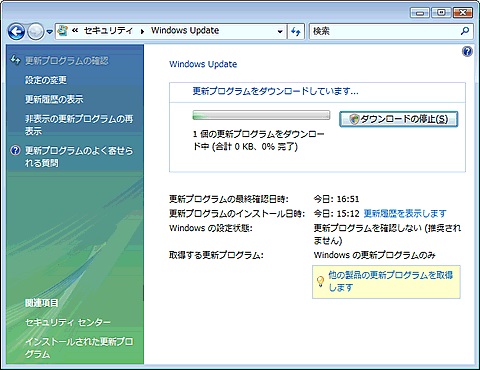
Task: Click the 今日: 15:12 install time value
Action: pyautogui.click(x=336, y=213)
